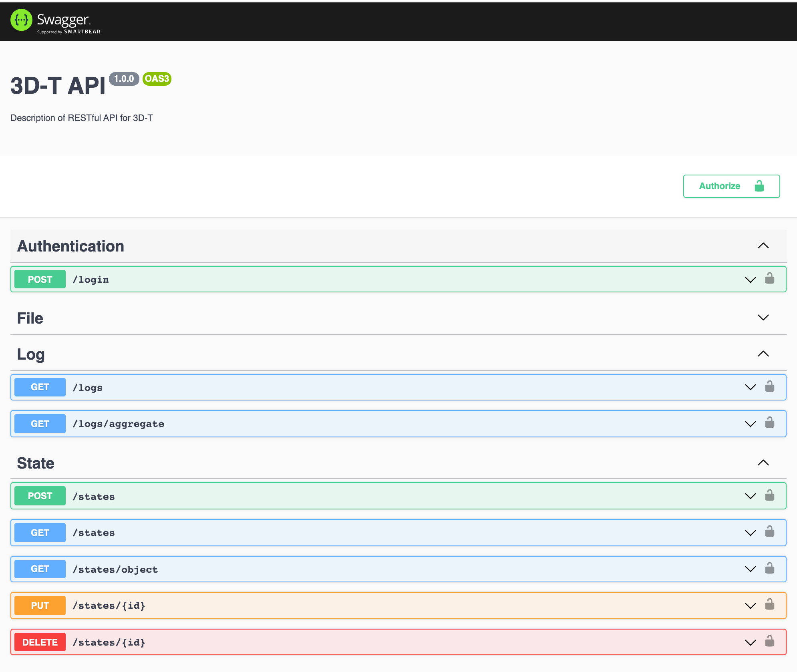
Task: Click the File section title
Action: pyautogui.click(x=30, y=318)
